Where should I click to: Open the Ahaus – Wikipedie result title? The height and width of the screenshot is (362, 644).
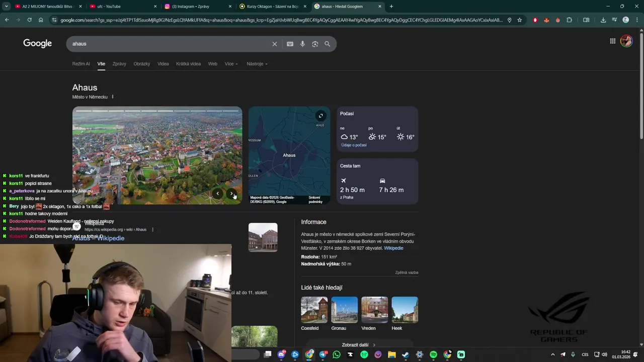pos(98,238)
